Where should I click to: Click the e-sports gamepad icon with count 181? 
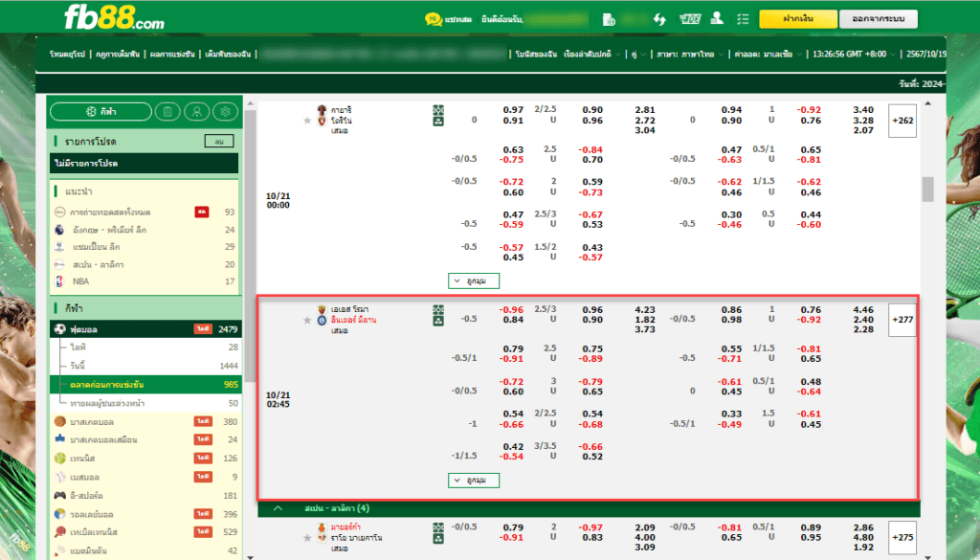click(60, 495)
